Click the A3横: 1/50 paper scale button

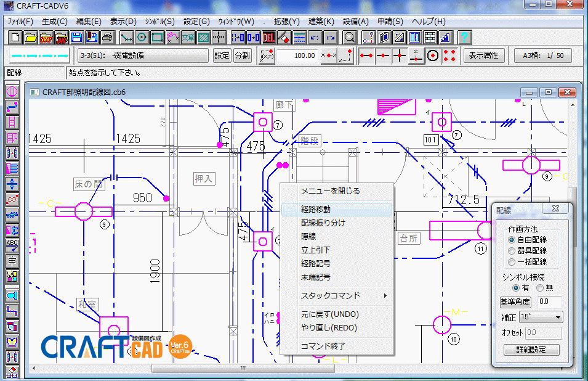[543, 55]
